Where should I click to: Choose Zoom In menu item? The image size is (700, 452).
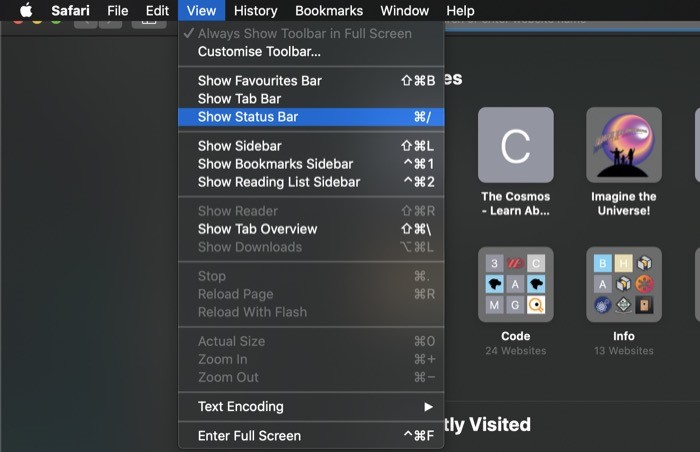pyautogui.click(x=311, y=359)
